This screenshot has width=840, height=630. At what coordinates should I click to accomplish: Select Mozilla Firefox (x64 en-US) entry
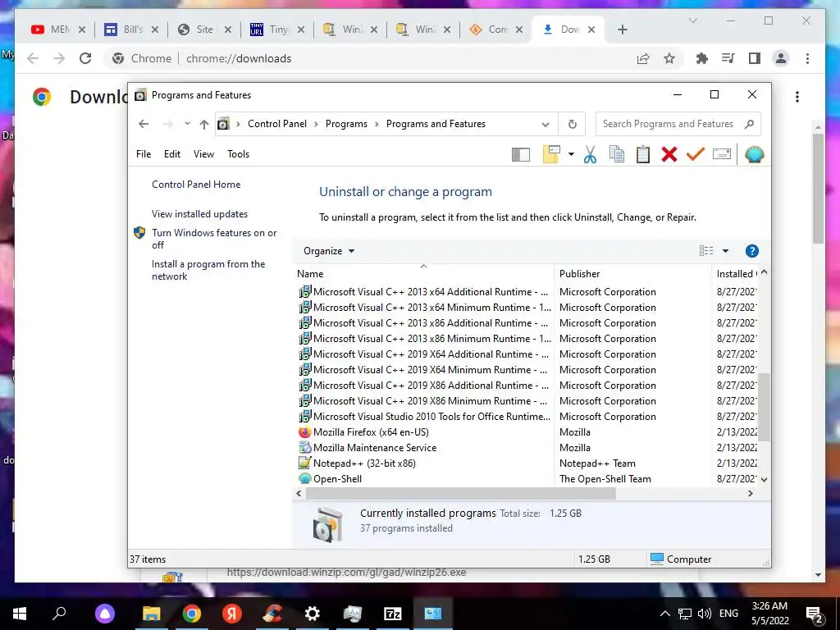(x=371, y=431)
